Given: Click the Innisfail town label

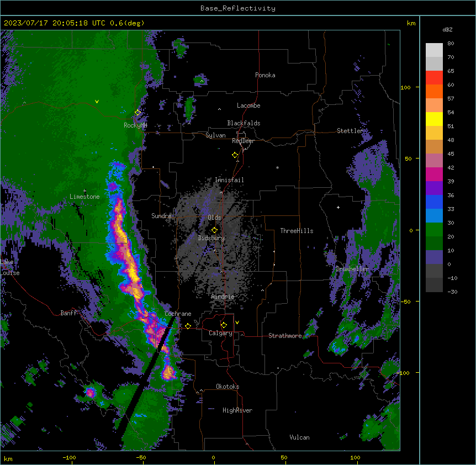Looking at the screenshot, I should pos(229,180).
